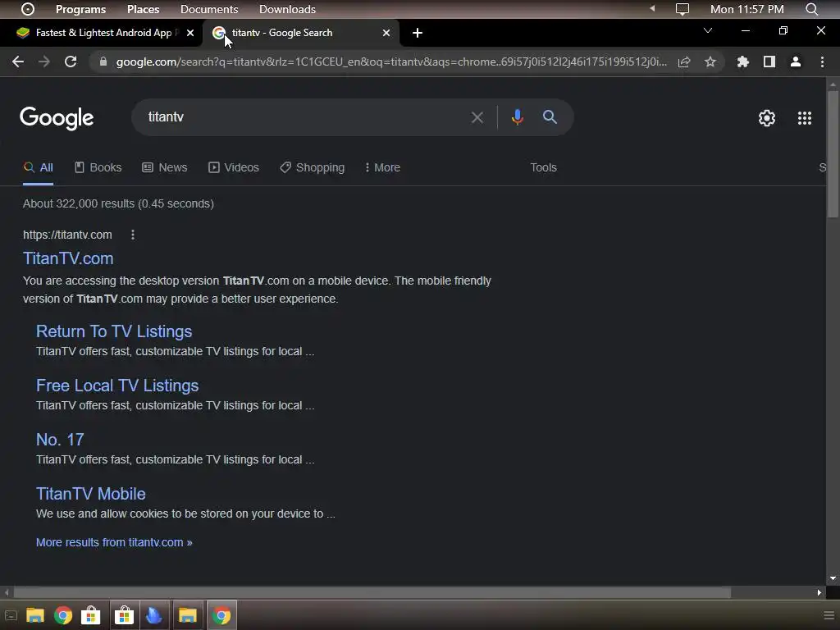Click the Chrome address bar URL
This screenshot has width=840, height=630.
click(x=391, y=62)
